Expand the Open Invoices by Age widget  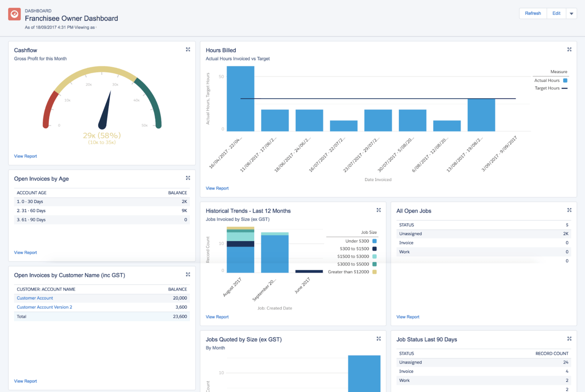[188, 178]
